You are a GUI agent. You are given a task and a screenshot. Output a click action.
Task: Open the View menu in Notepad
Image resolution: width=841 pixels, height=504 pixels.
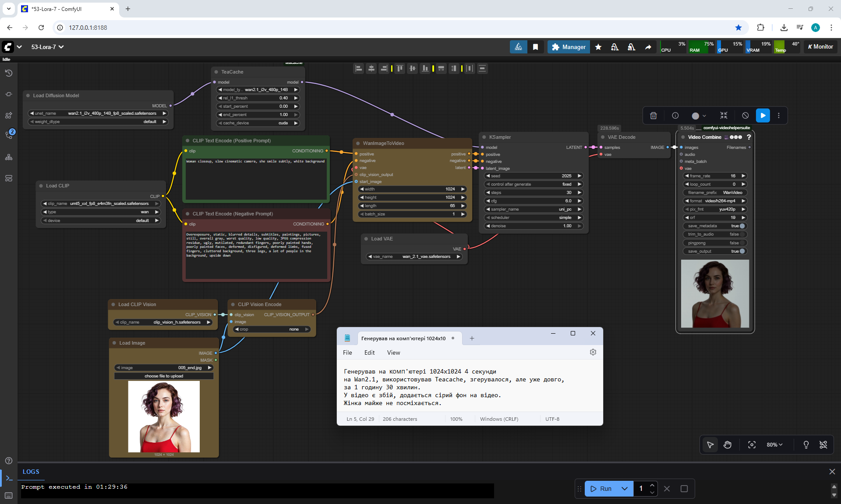tap(393, 352)
